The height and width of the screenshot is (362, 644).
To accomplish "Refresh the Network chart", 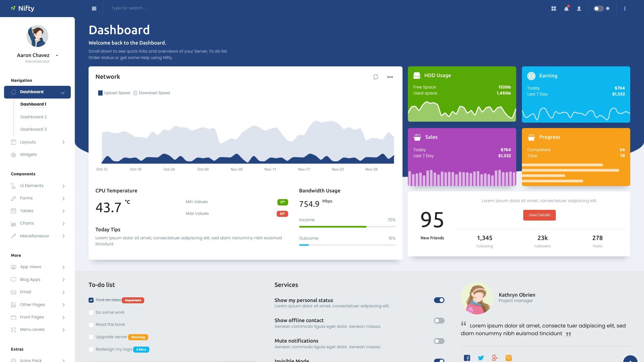I will (x=375, y=77).
